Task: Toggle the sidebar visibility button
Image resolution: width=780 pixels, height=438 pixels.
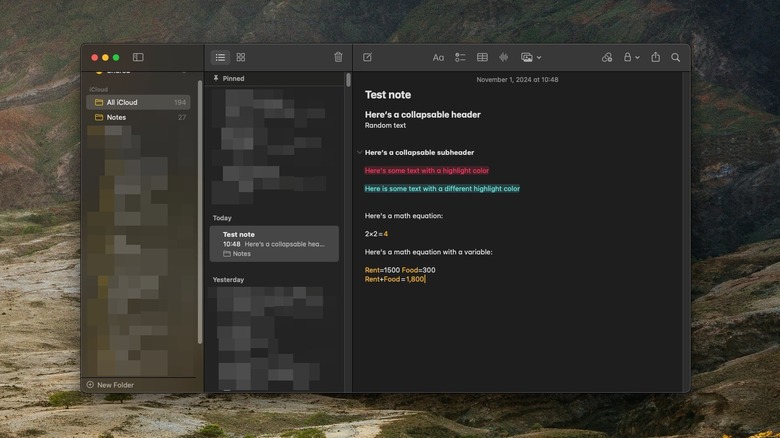Action: [138, 57]
